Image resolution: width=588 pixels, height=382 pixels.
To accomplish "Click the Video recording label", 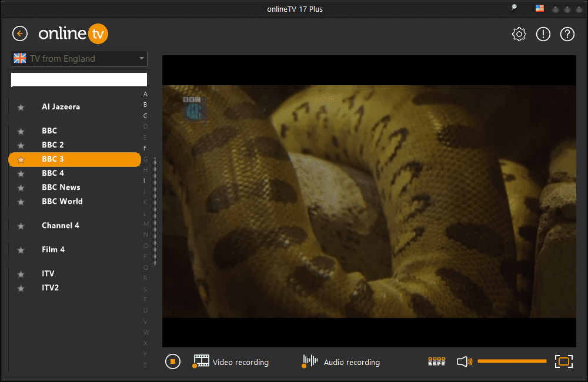I will [x=240, y=362].
